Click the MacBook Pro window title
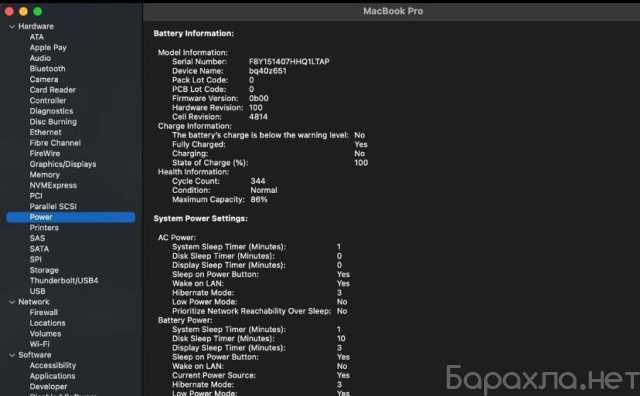The image size is (640, 396). [393, 11]
